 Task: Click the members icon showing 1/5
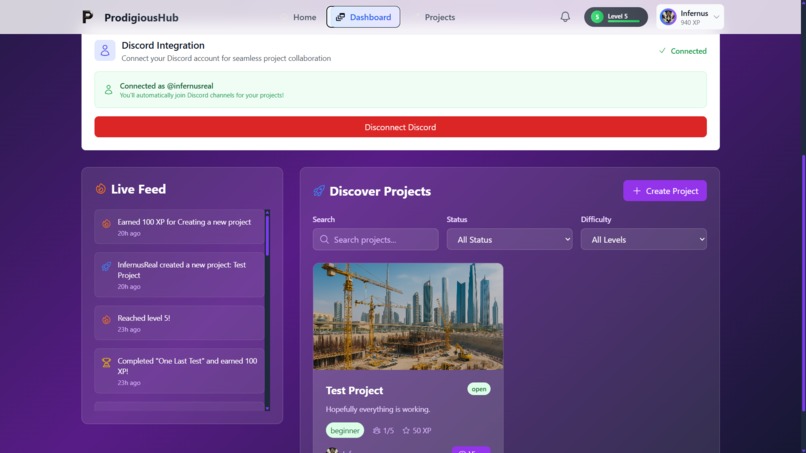click(x=376, y=430)
